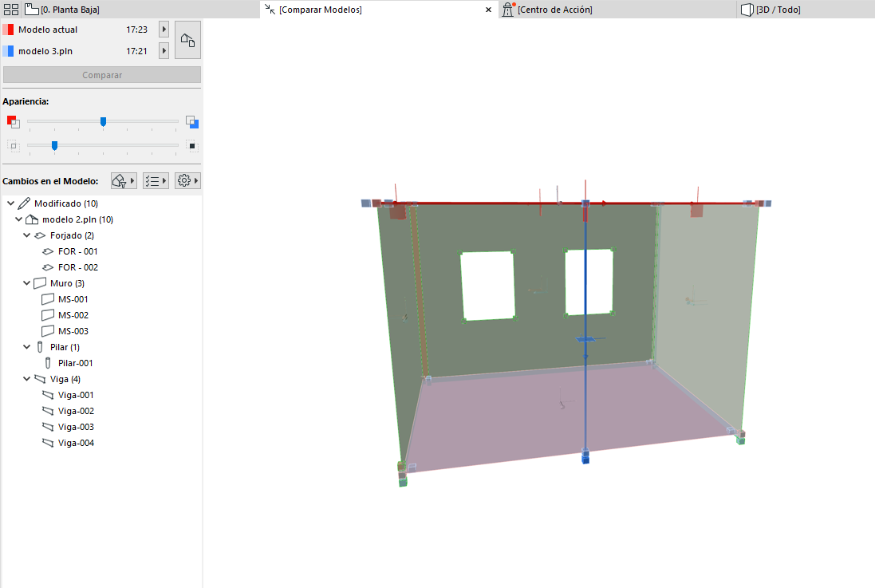Click the model blend slider handle
This screenshot has height=588, width=875.
click(103, 122)
